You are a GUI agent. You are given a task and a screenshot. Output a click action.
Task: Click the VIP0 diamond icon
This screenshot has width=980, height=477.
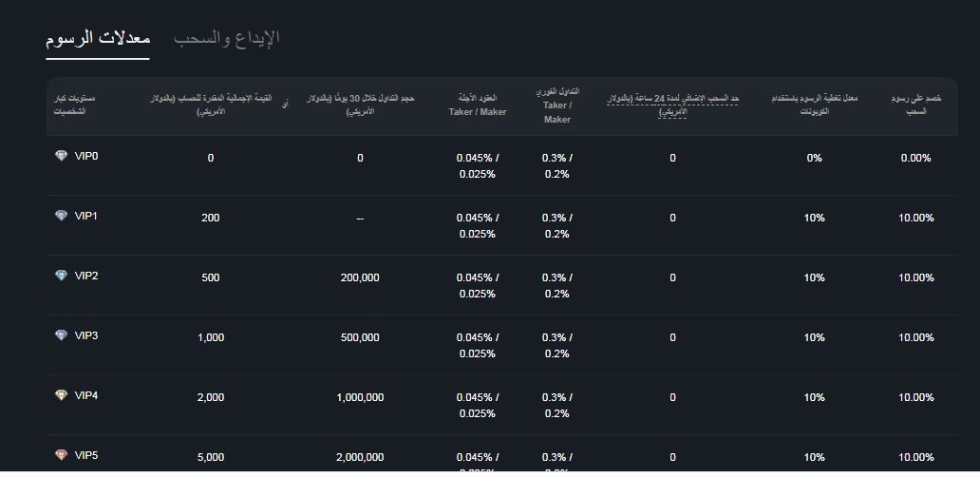click(61, 156)
